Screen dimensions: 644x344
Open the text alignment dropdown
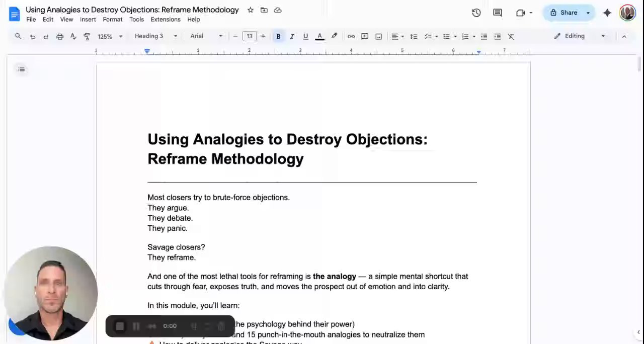397,36
